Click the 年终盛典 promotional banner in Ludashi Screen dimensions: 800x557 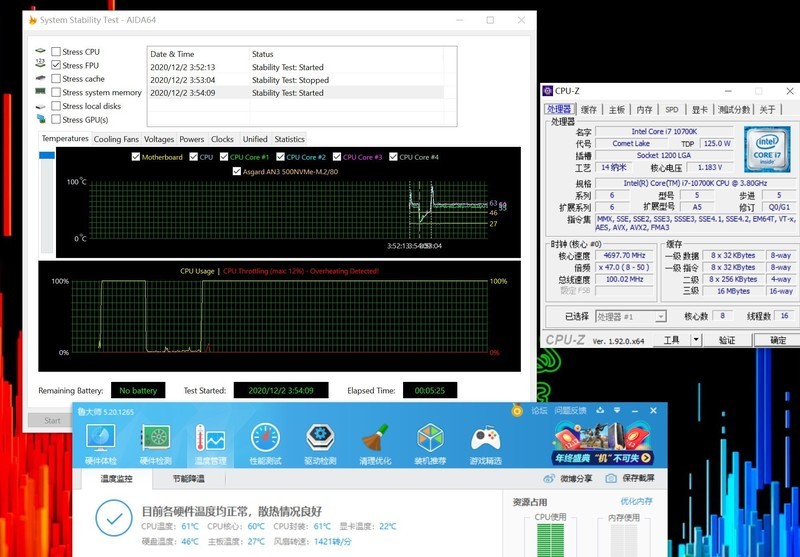[x=602, y=444]
